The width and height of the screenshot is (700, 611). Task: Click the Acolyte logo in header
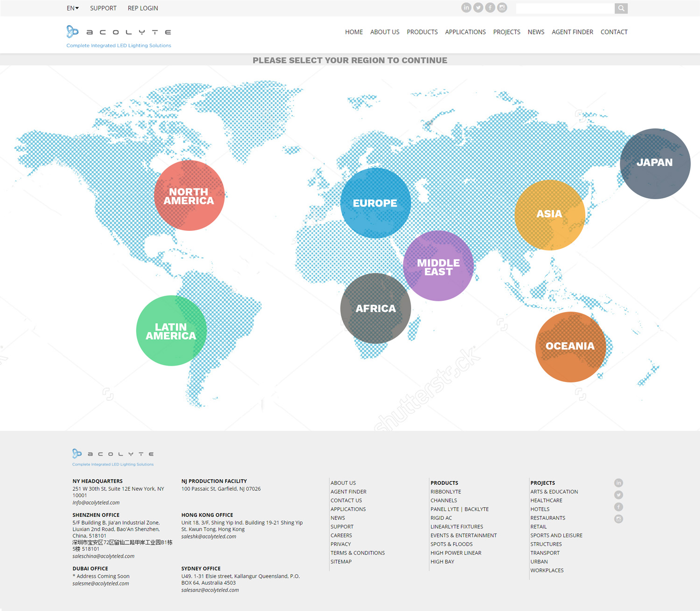tap(119, 36)
